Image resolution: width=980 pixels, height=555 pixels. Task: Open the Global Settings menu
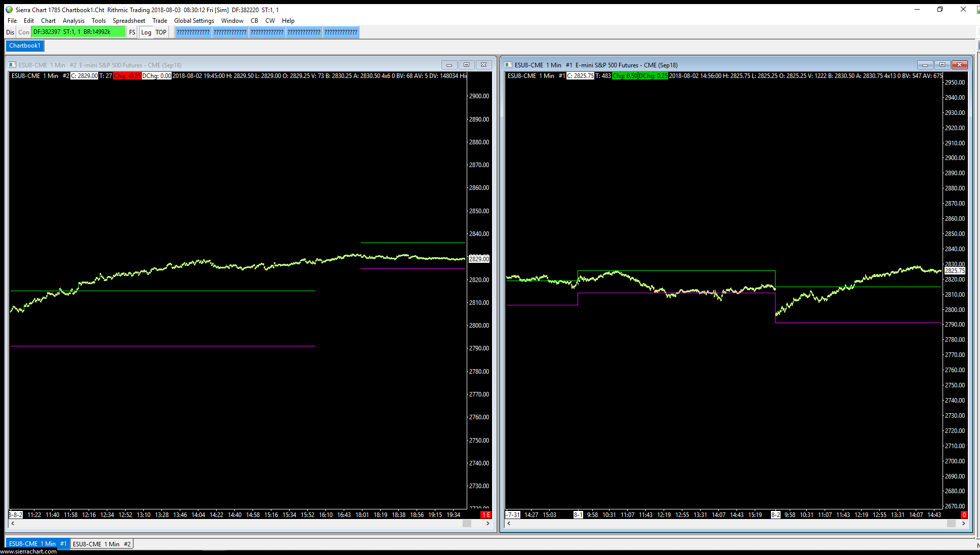tap(194, 21)
